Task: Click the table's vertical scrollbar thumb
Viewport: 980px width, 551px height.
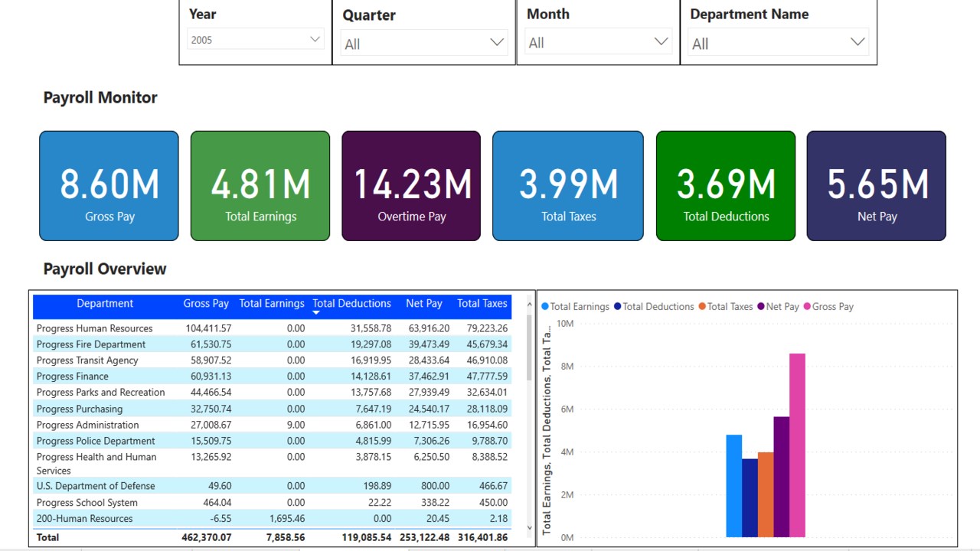Action: [528, 347]
